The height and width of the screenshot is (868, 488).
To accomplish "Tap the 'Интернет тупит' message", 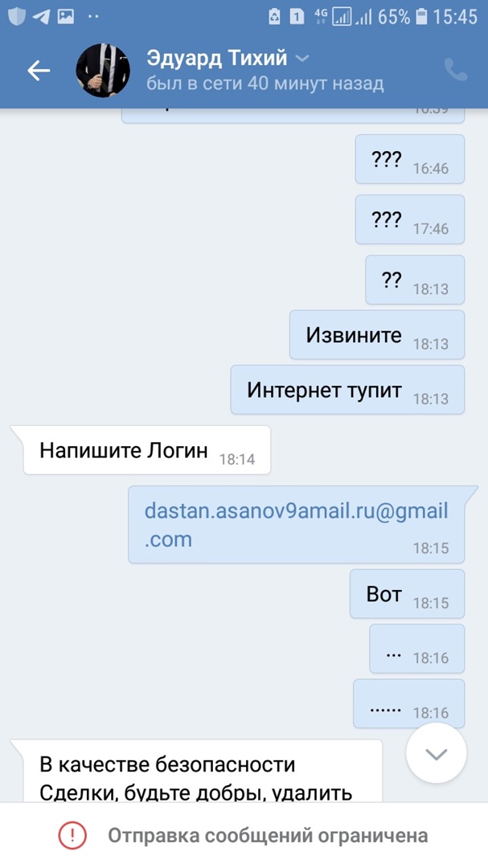I will [x=347, y=390].
